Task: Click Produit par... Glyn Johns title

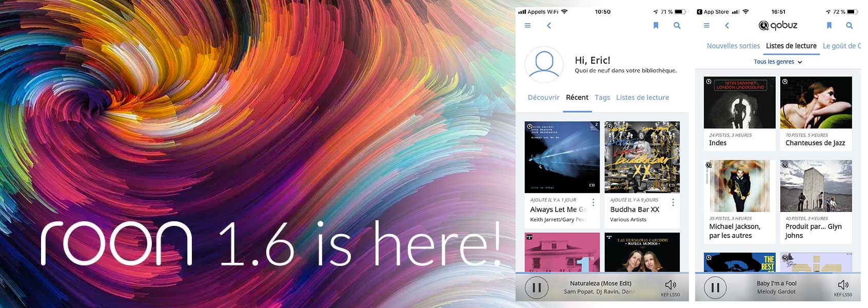Action: 814,231
